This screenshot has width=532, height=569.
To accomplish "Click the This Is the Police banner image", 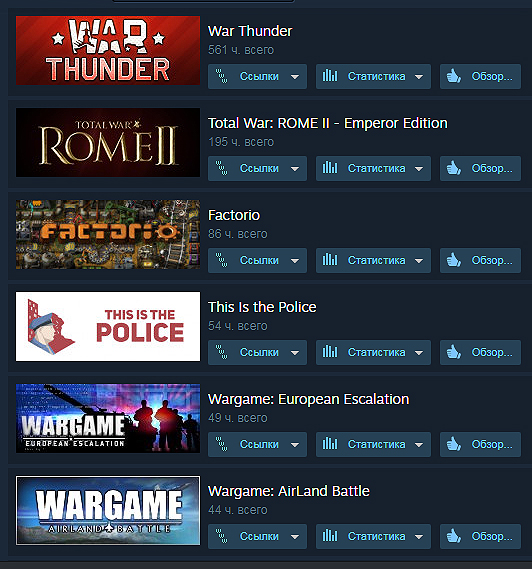I will 108,326.
